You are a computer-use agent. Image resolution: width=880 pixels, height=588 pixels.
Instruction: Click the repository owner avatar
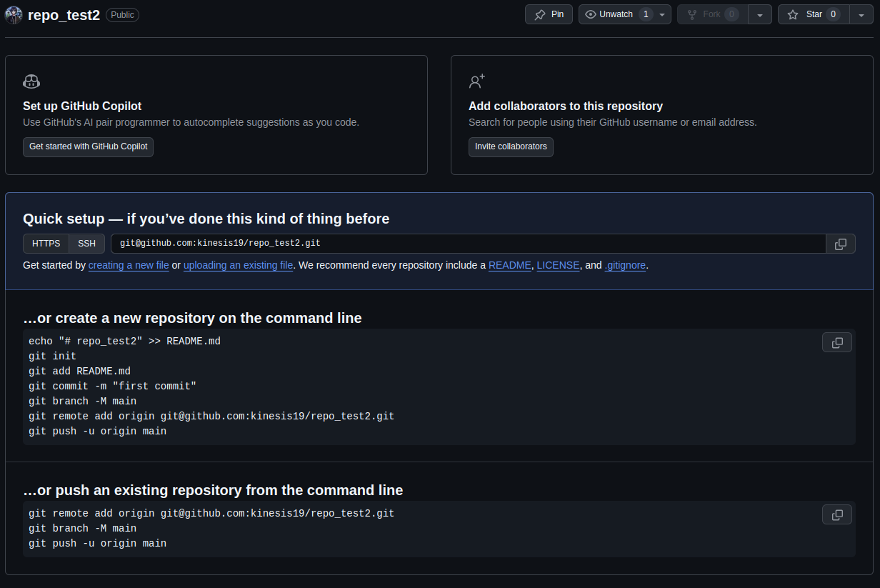(14, 15)
